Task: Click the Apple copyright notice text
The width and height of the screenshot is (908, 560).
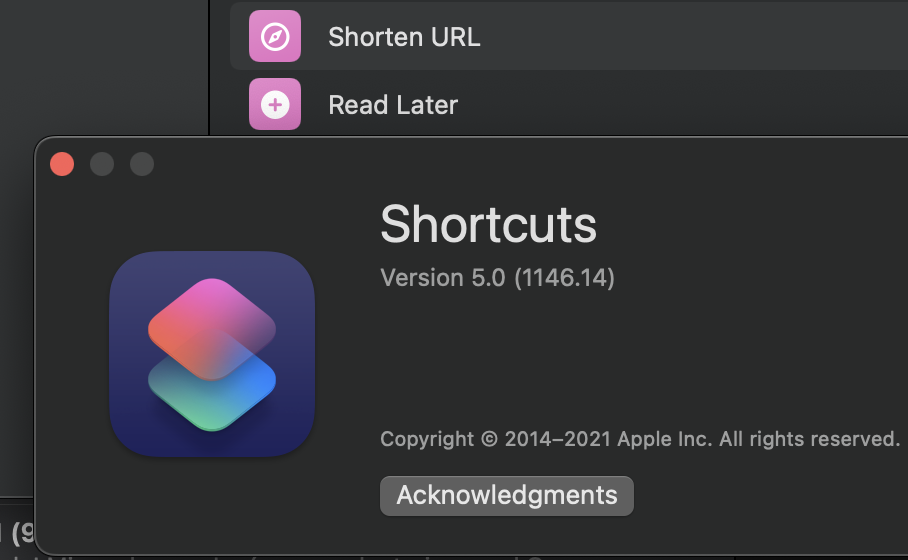Action: tap(640, 439)
